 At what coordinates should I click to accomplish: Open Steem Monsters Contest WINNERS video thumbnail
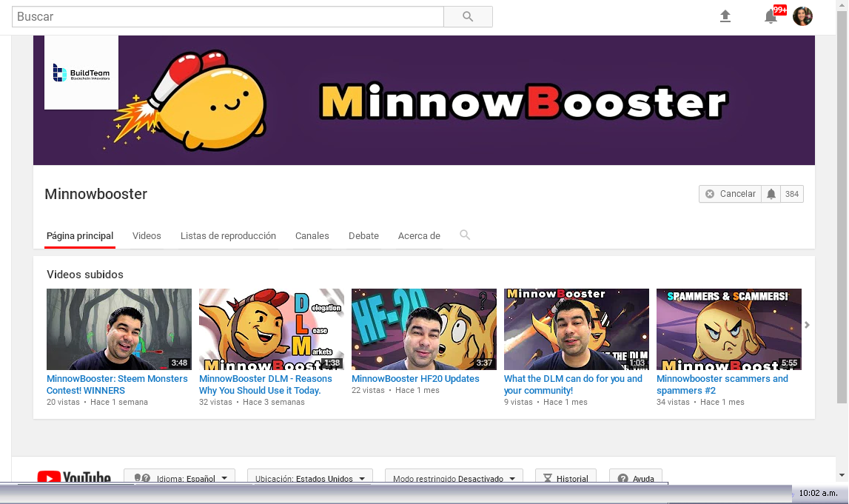click(x=119, y=329)
